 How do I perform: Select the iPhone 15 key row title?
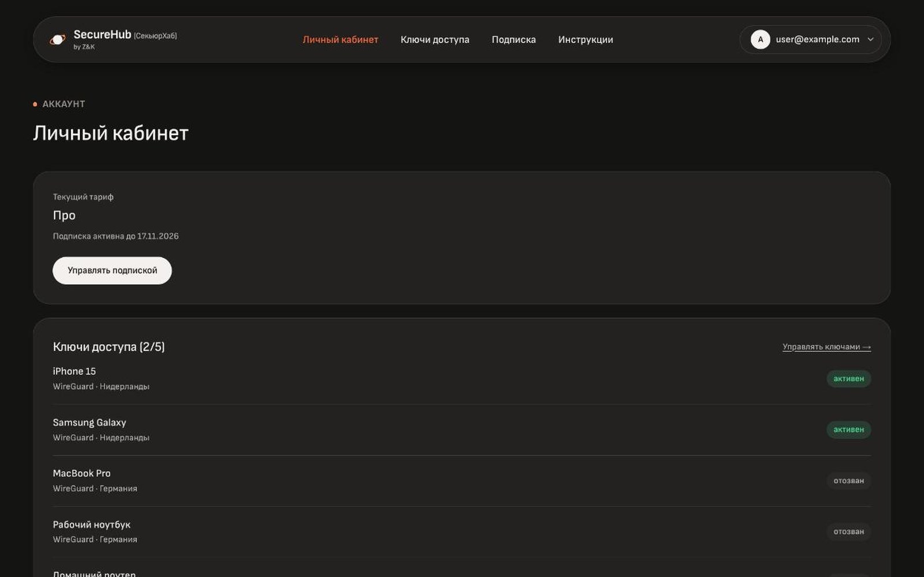pyautogui.click(x=74, y=371)
